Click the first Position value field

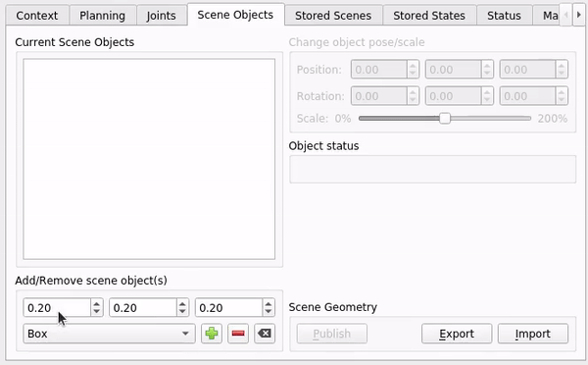pyautogui.click(x=378, y=70)
